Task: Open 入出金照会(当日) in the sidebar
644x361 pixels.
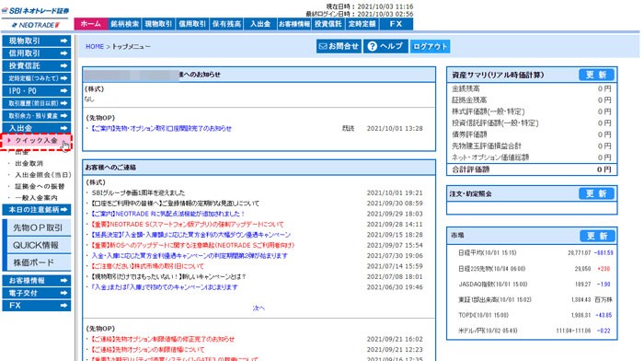Action: pyautogui.click(x=43, y=175)
